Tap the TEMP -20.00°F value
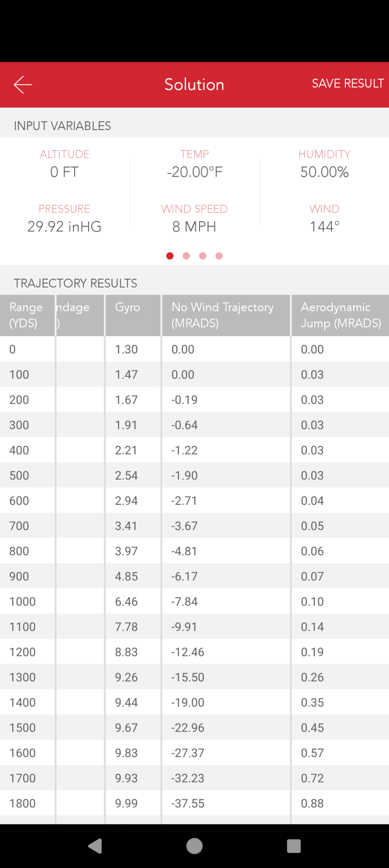Screen dimensions: 389x868 point(194,172)
